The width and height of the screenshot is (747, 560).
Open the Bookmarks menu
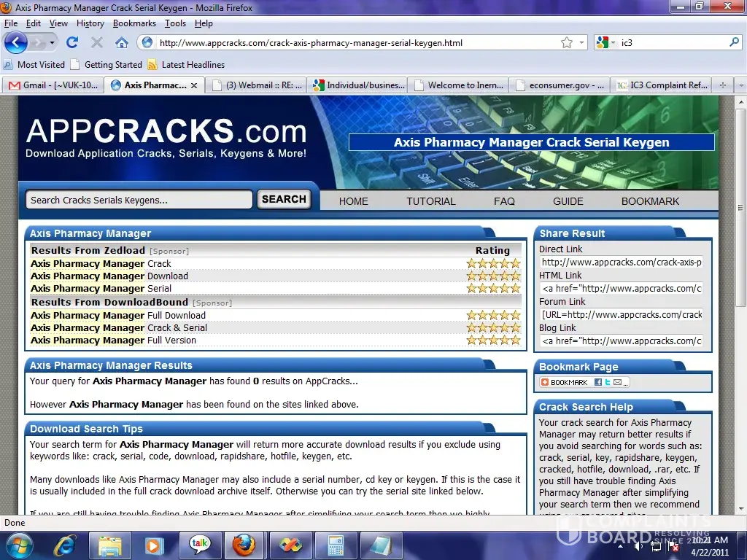134,23
